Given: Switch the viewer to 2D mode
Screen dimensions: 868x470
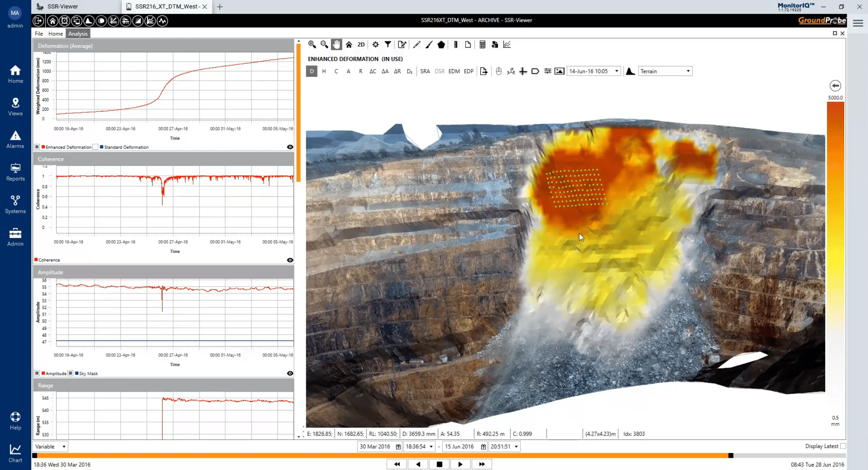Looking at the screenshot, I should tap(361, 44).
